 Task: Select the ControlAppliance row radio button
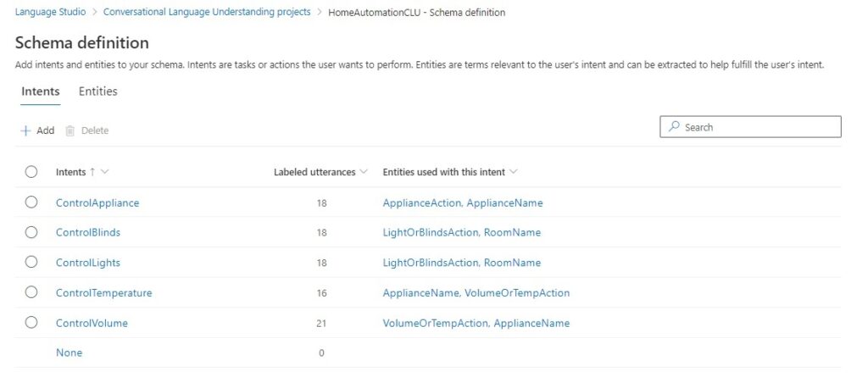[31, 202]
